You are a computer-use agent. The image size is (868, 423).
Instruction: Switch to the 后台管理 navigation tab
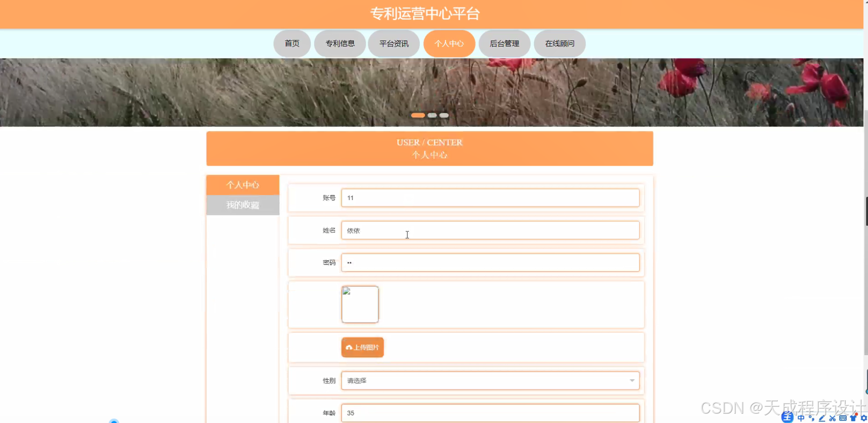click(x=504, y=43)
